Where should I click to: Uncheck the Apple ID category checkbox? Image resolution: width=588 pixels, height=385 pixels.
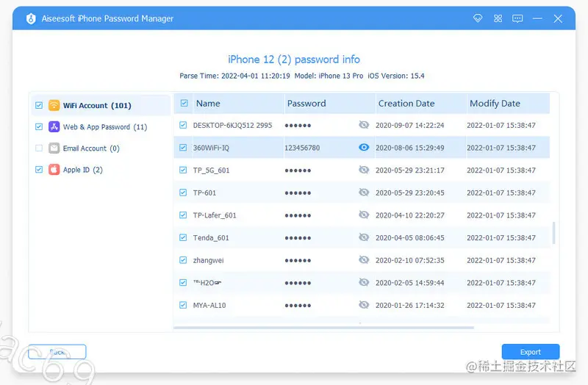click(x=39, y=170)
